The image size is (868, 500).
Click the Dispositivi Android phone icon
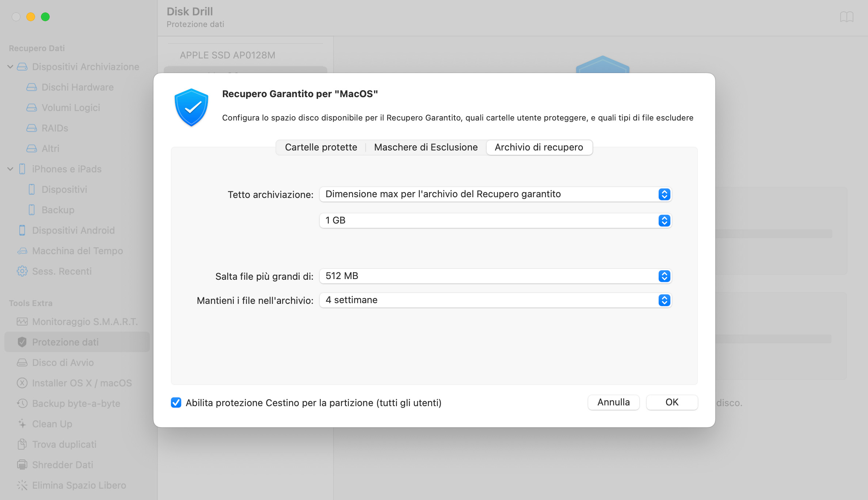(22, 230)
